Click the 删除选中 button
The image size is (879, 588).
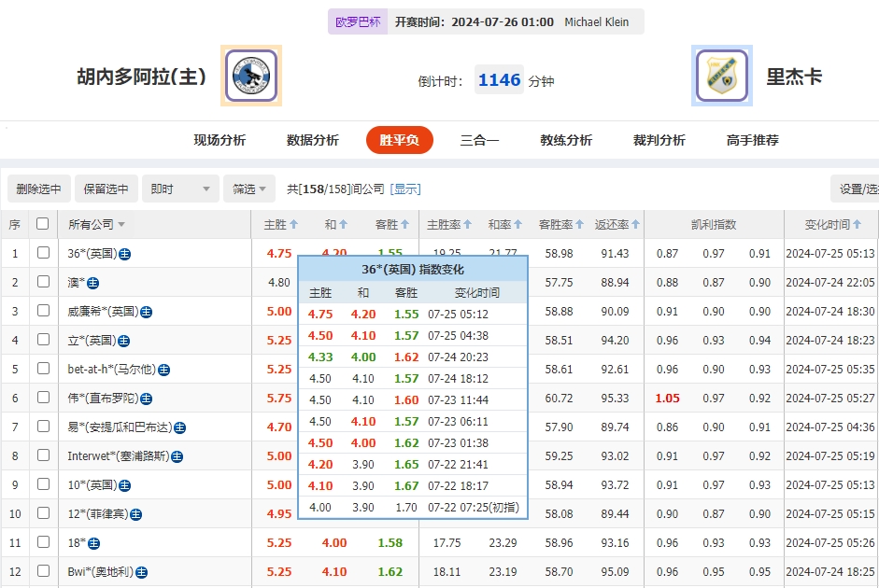(38, 188)
